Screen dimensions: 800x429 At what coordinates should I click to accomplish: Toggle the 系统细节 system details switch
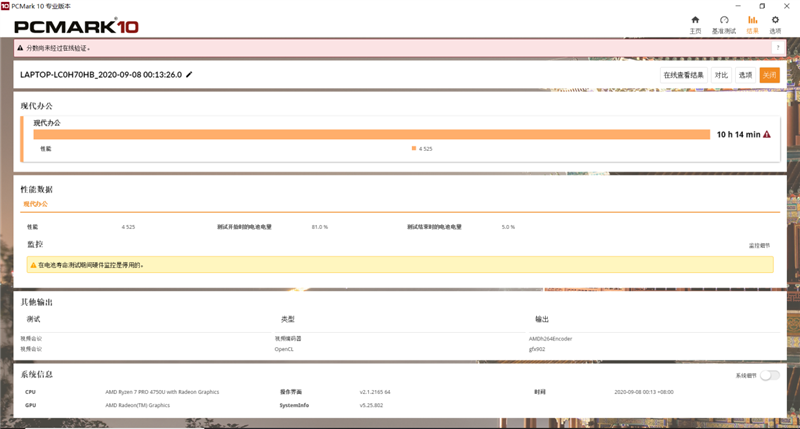pyautogui.click(x=769, y=375)
